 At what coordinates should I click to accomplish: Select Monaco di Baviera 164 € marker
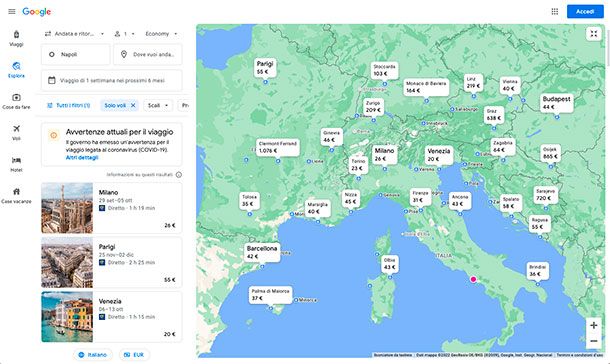click(x=426, y=87)
